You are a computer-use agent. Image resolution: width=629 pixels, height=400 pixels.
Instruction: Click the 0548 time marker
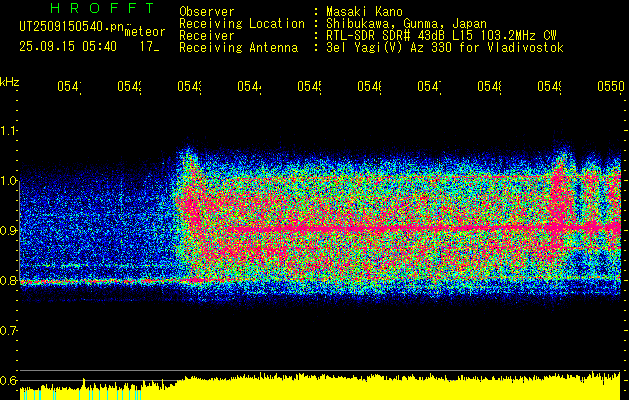pos(489,86)
